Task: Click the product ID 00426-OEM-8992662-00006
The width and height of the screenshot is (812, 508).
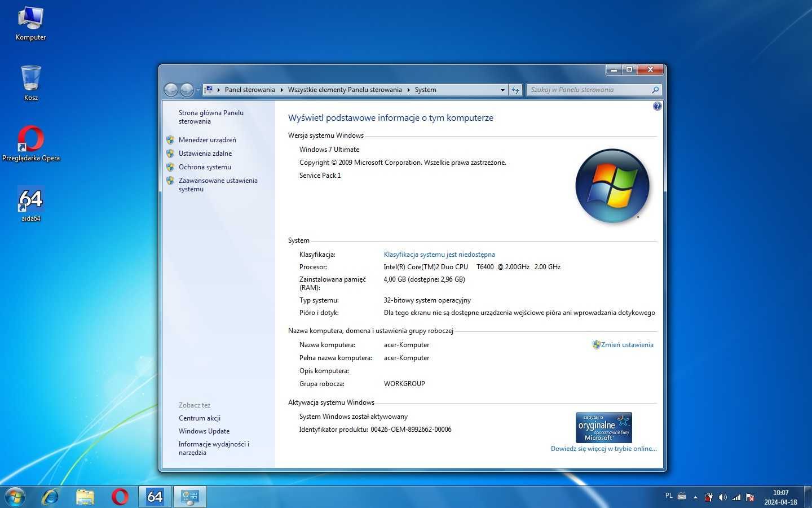Action: tap(411, 430)
